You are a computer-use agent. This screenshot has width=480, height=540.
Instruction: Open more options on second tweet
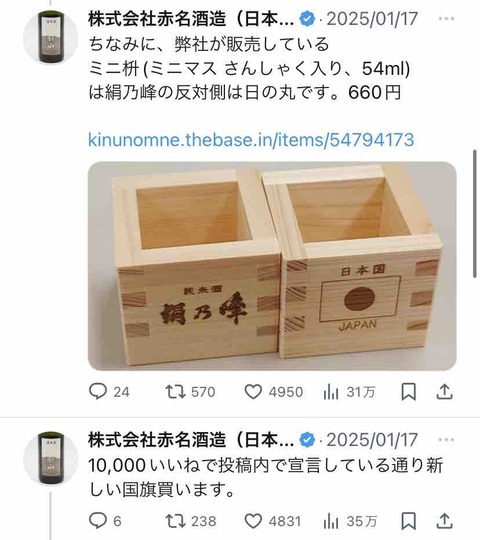point(446,440)
